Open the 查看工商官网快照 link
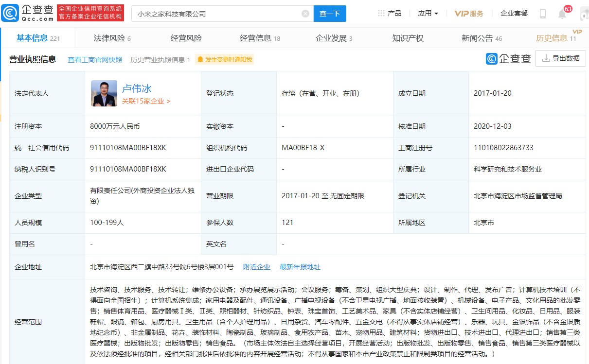This screenshot has width=589, height=364. pyautogui.click(x=94, y=59)
